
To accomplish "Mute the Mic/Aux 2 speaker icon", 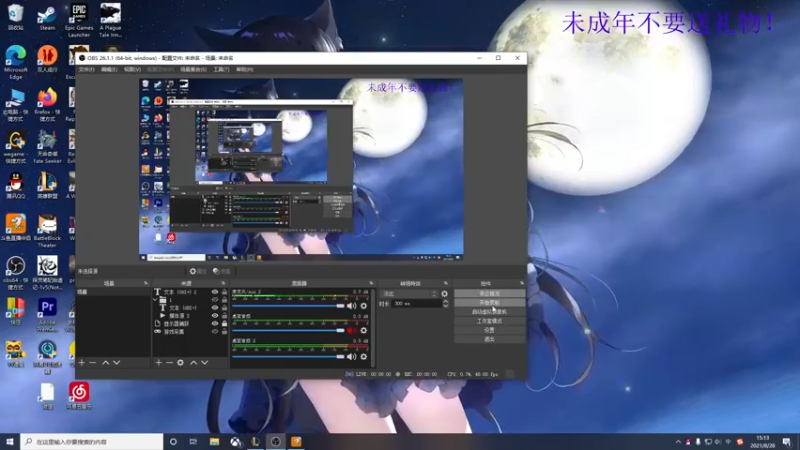I will 352,306.
